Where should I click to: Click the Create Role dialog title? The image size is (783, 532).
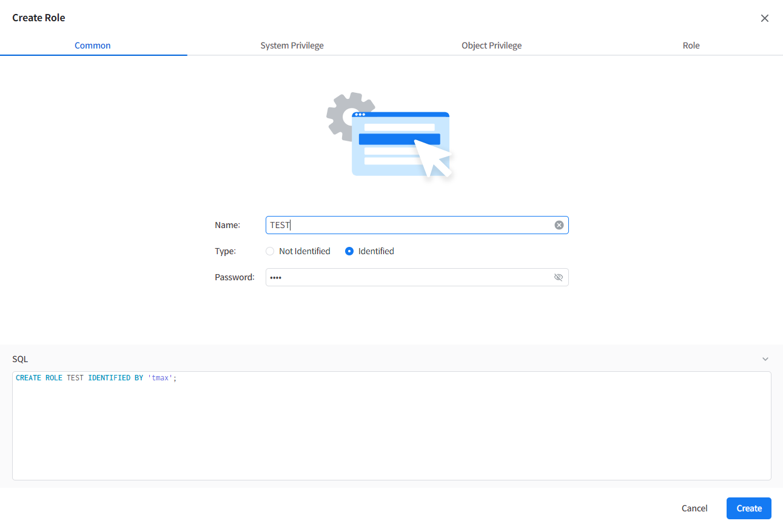(39, 18)
